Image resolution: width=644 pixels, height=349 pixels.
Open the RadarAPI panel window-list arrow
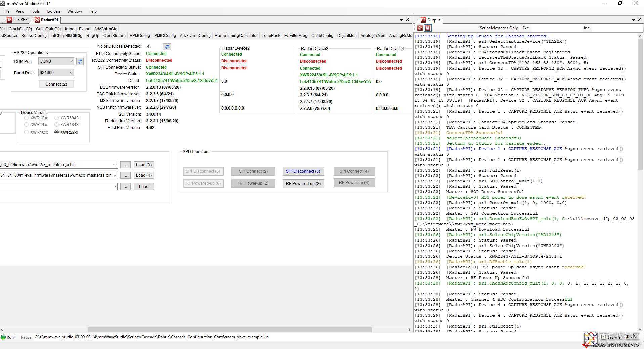click(x=401, y=20)
